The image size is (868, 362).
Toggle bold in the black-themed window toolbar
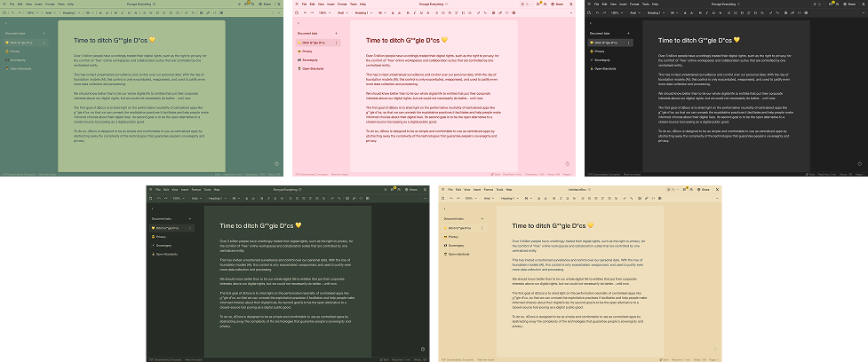pos(700,12)
